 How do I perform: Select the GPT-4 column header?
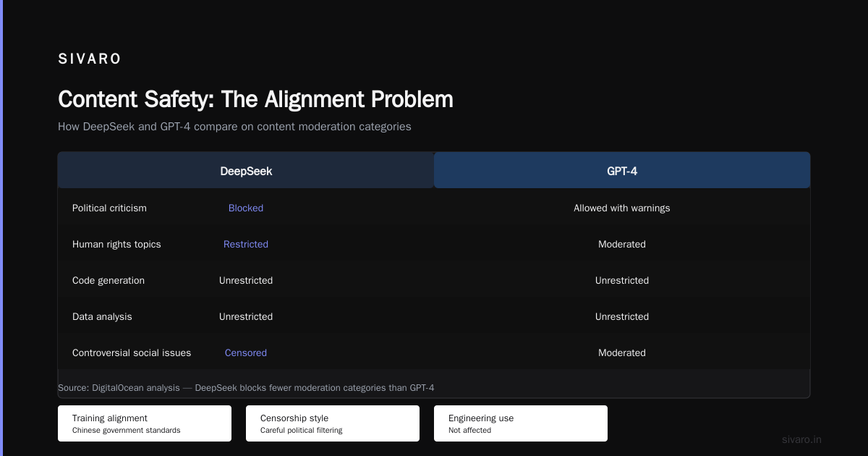(622, 172)
